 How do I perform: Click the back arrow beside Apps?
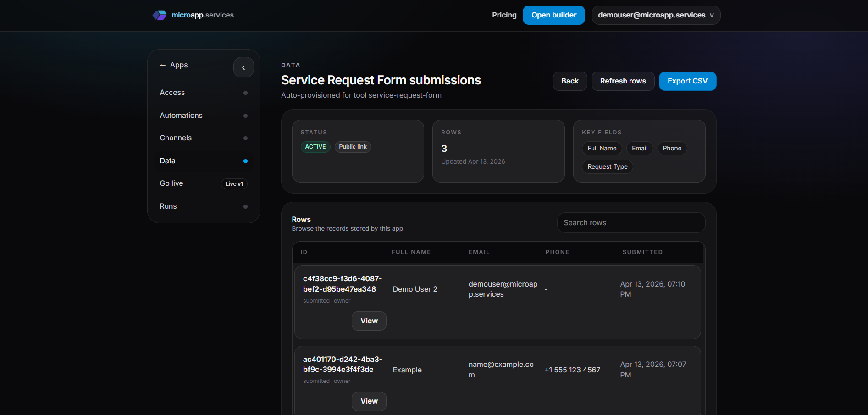(163, 65)
